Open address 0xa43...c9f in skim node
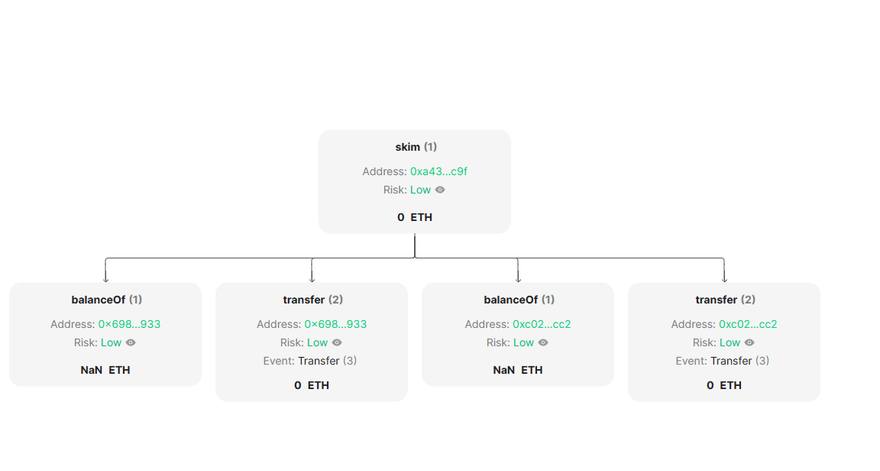880x471 pixels. coord(439,172)
